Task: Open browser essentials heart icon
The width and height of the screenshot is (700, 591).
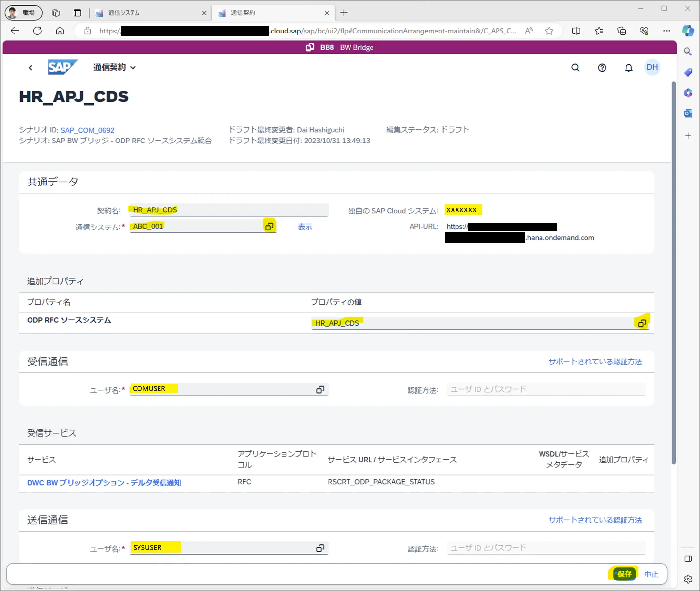Action: (x=644, y=31)
